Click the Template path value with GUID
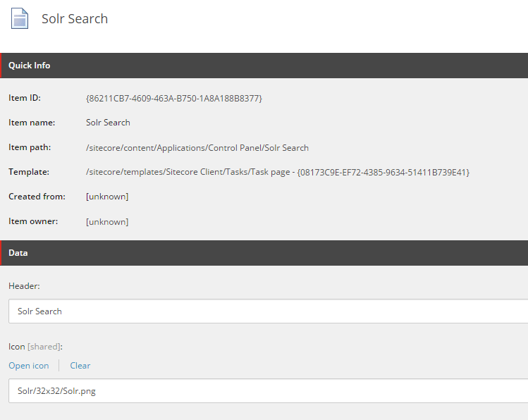 tap(277, 172)
